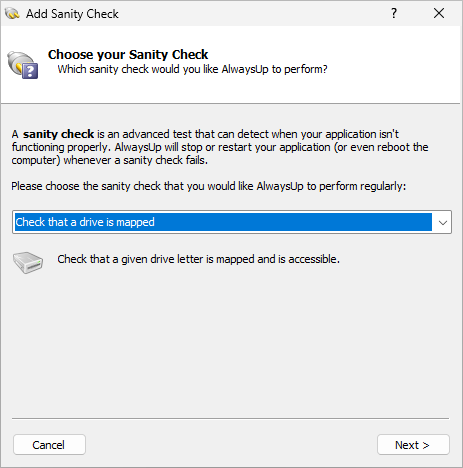Click the 'whenever a sanity check fails' line
This screenshot has width=463, height=468.
pyautogui.click(x=136, y=160)
